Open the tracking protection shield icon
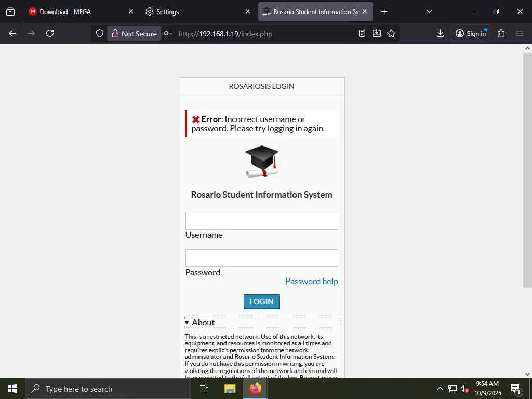This screenshot has height=399, width=532. tap(99, 34)
